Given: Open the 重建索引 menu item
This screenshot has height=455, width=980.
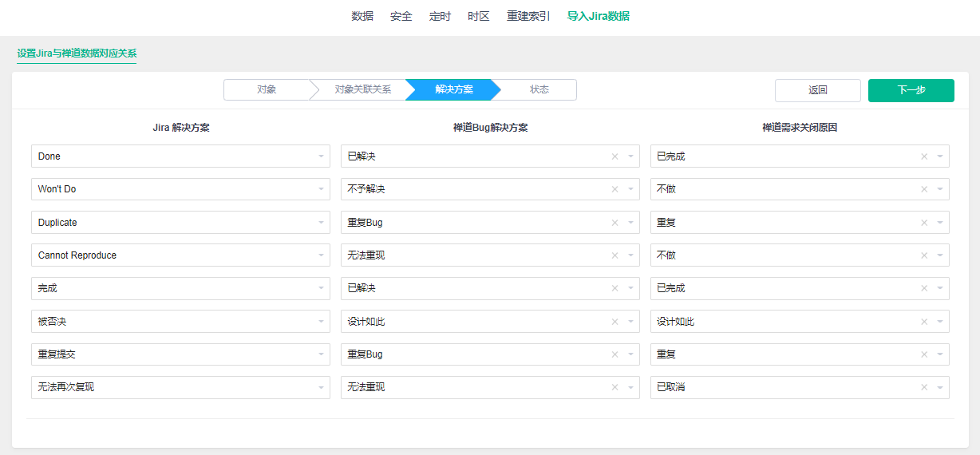Looking at the screenshot, I should 528,16.
